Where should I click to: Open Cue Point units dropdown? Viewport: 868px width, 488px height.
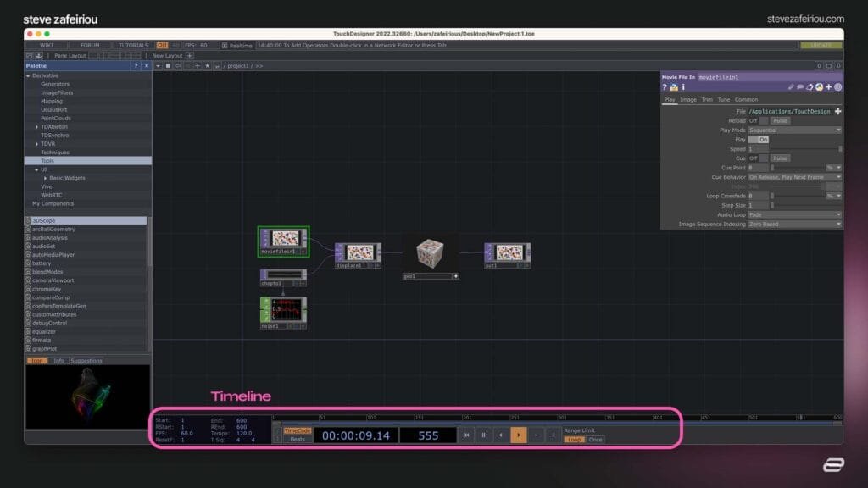pos(834,168)
